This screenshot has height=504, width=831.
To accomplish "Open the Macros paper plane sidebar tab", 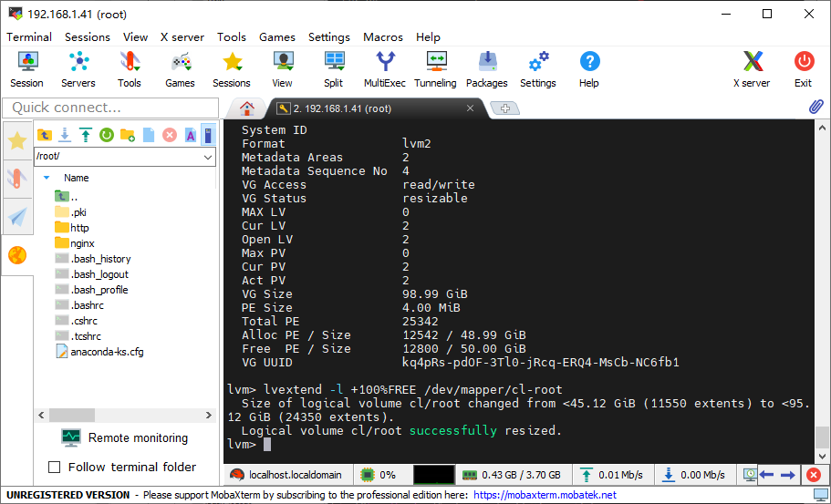I will click(17, 217).
